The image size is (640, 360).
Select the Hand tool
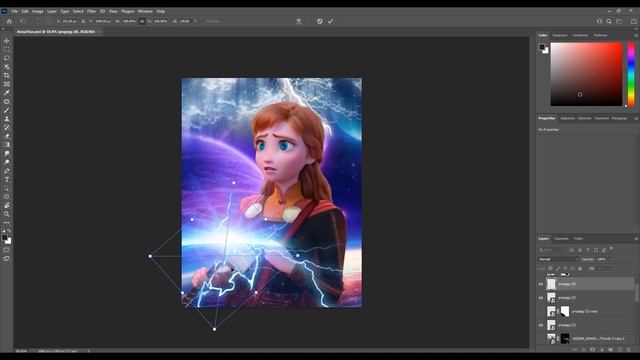(7, 205)
